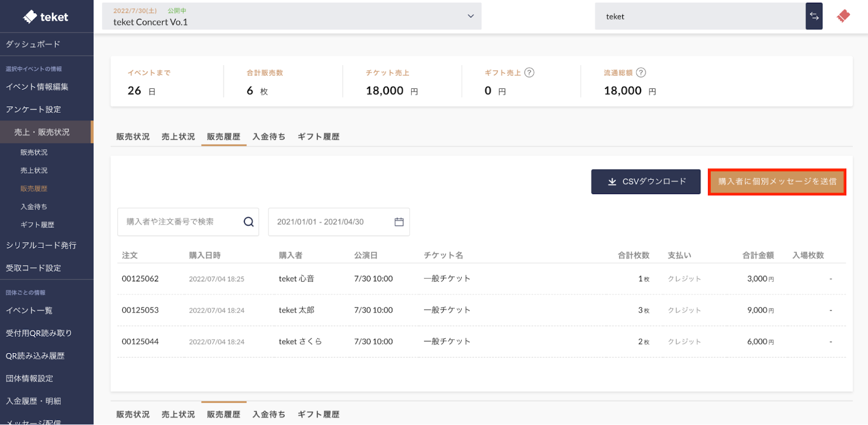Switch to the 入金待ち tab
Screen dimensions: 868x425
tap(269, 137)
